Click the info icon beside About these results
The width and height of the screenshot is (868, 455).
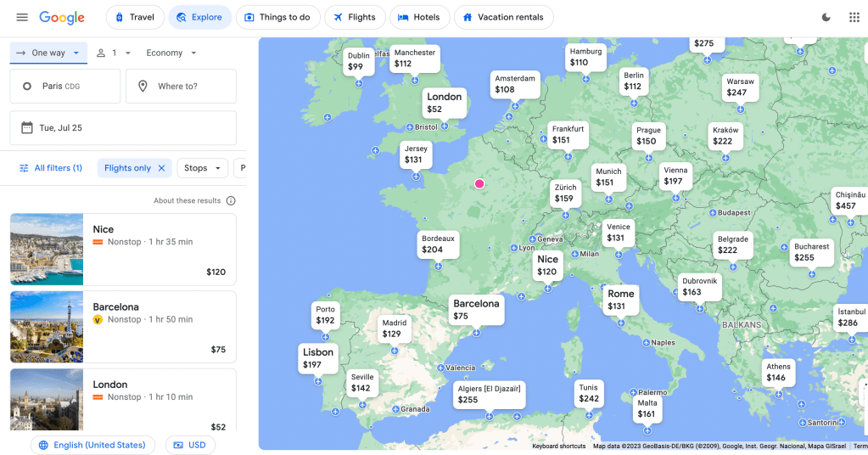[231, 201]
